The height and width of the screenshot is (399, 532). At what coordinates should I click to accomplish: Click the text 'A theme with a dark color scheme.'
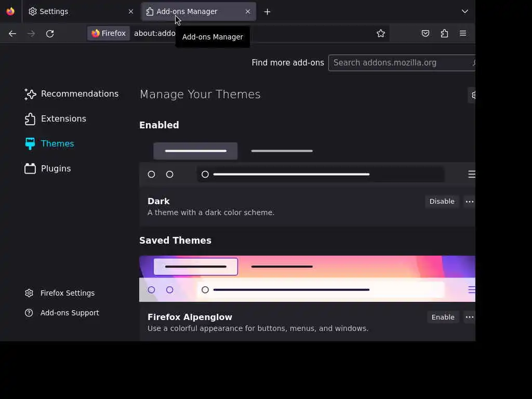[211, 212]
